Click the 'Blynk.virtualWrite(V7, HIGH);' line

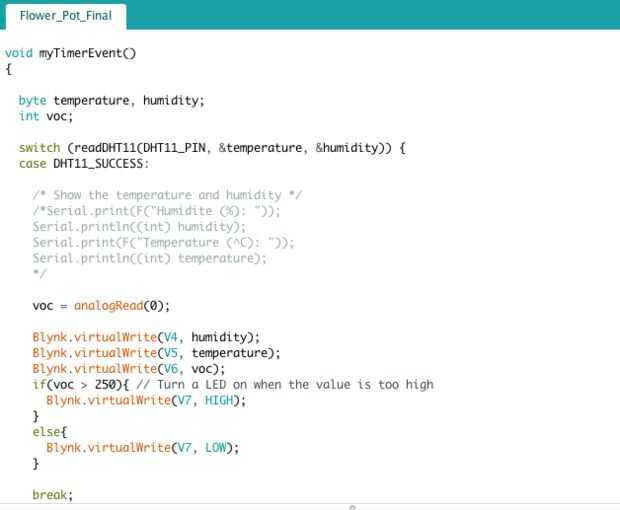click(x=146, y=400)
